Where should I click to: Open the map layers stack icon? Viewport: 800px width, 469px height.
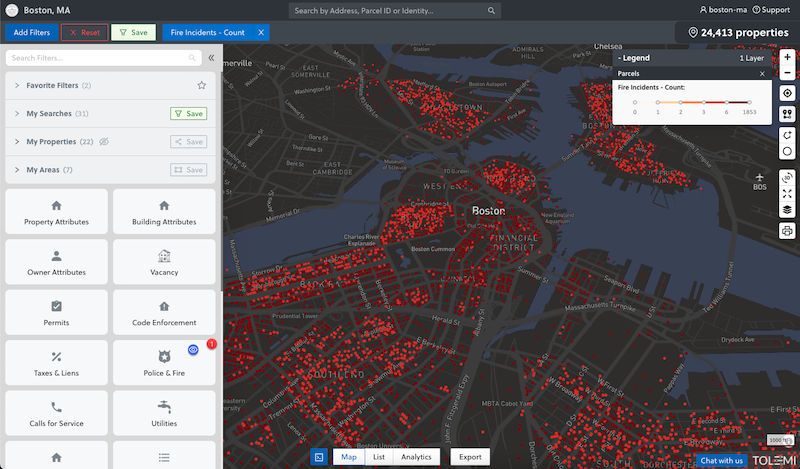787,209
